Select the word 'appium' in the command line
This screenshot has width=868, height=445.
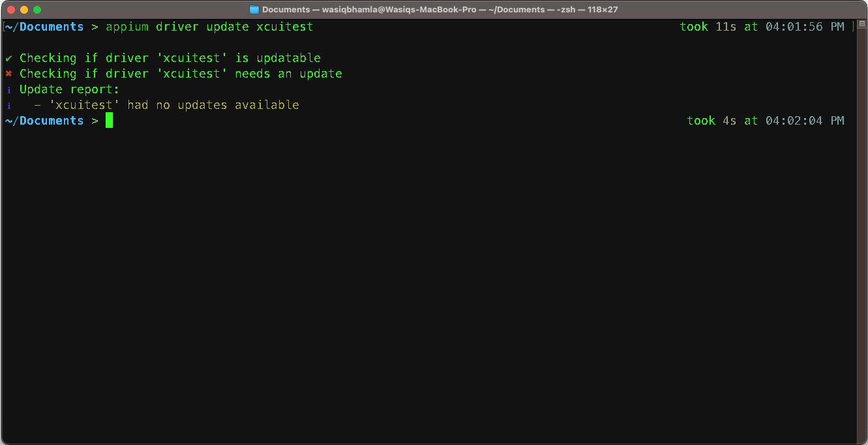[x=127, y=27]
